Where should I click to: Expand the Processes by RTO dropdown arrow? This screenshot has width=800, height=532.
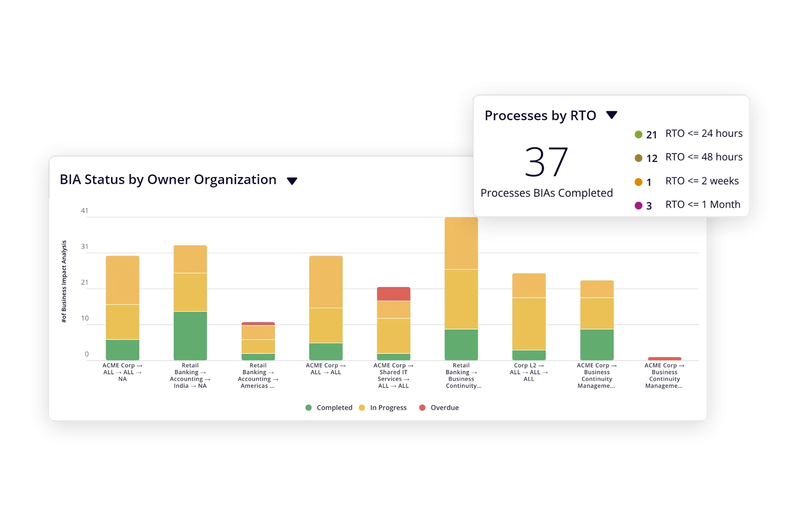point(611,115)
